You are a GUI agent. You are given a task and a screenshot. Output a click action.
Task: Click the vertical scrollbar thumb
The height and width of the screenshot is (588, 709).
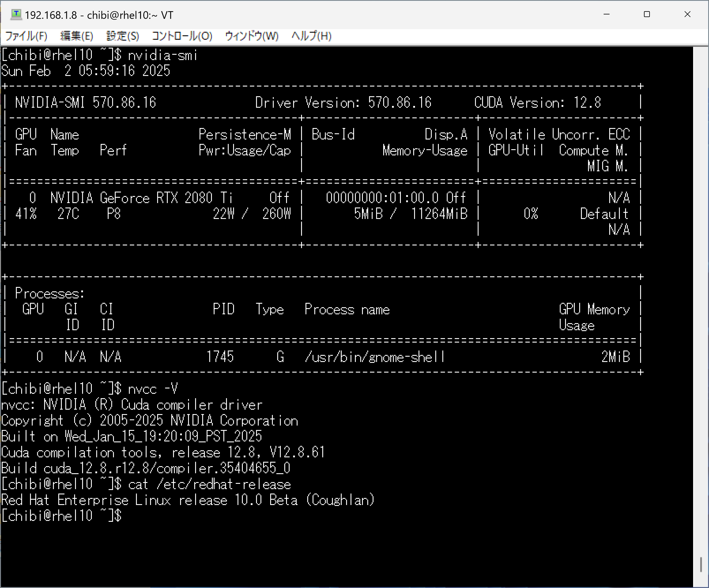pos(701,564)
